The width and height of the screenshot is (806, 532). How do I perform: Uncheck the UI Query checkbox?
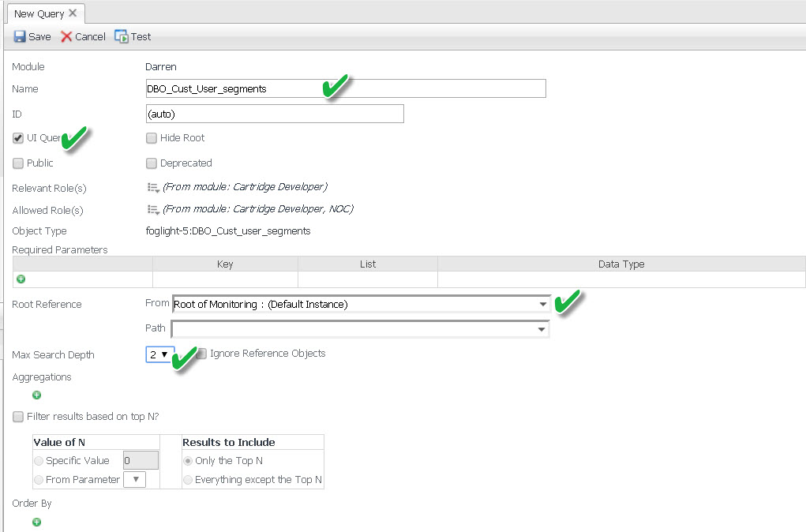(18, 138)
